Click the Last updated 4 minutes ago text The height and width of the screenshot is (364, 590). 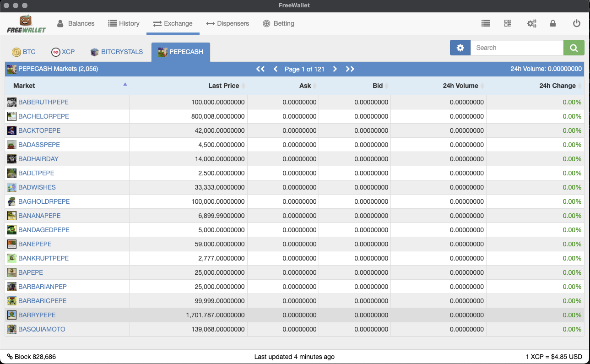294,357
